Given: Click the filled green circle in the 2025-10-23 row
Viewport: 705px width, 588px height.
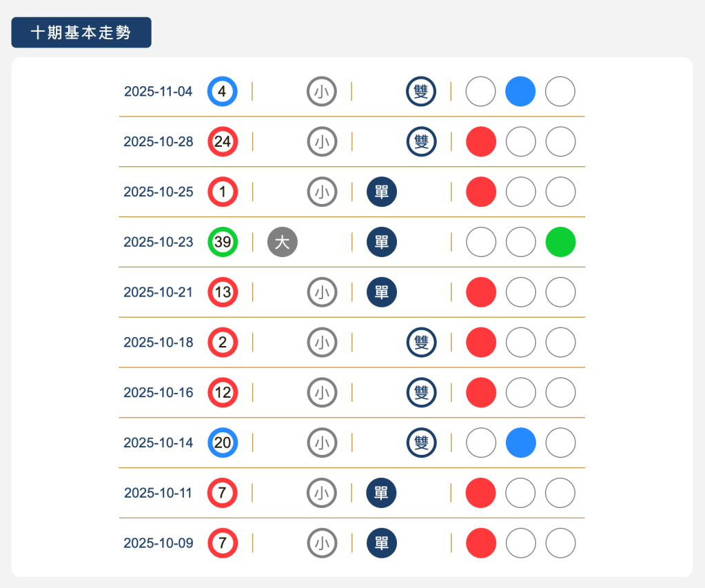Looking at the screenshot, I should [560, 242].
